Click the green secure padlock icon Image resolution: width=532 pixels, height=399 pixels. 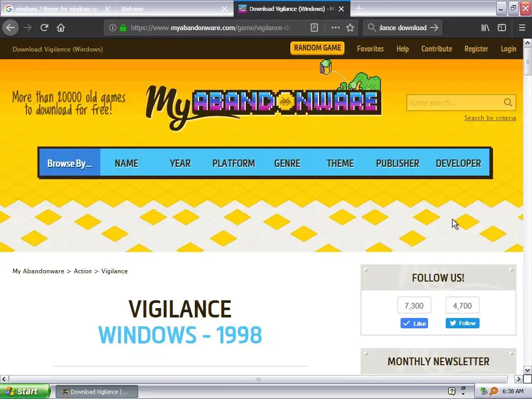tap(123, 28)
